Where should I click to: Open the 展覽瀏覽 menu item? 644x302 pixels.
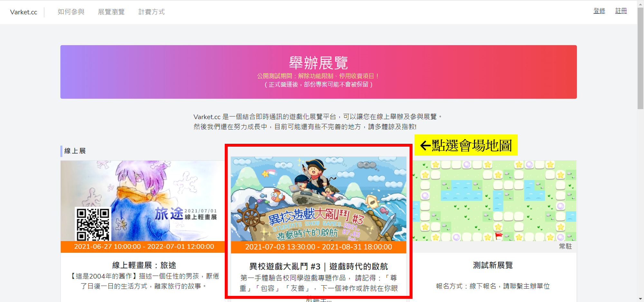pyautogui.click(x=111, y=12)
